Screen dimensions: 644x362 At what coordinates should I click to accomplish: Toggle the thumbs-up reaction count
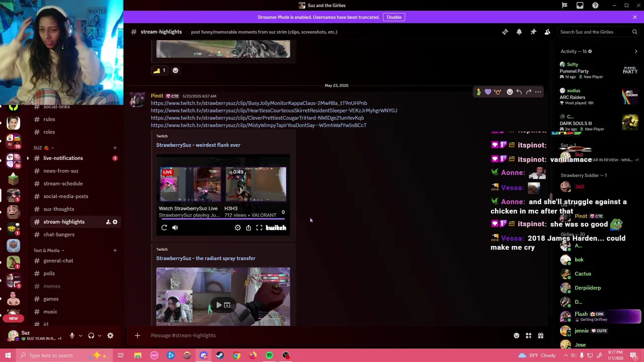(x=160, y=70)
